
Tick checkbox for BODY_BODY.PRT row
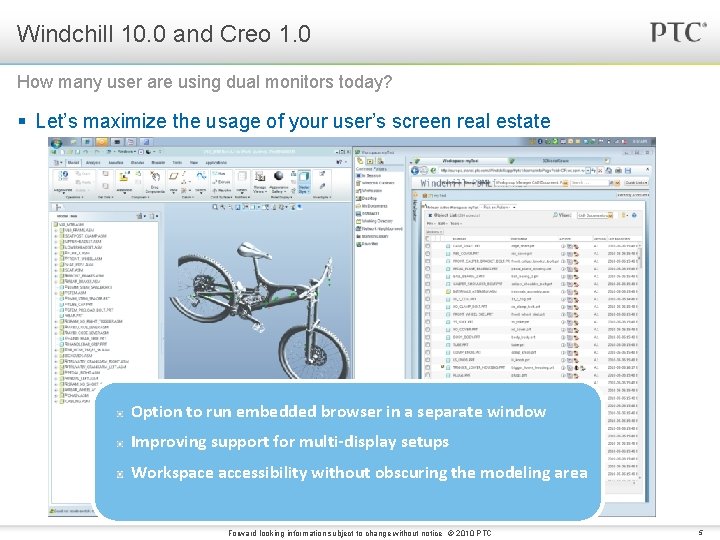(x=428, y=337)
